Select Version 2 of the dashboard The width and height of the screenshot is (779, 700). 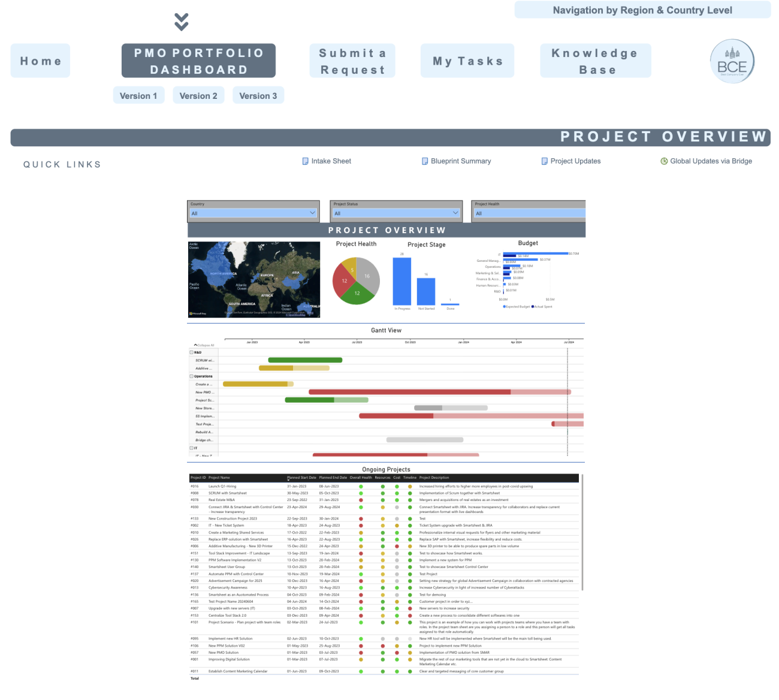pos(198,95)
